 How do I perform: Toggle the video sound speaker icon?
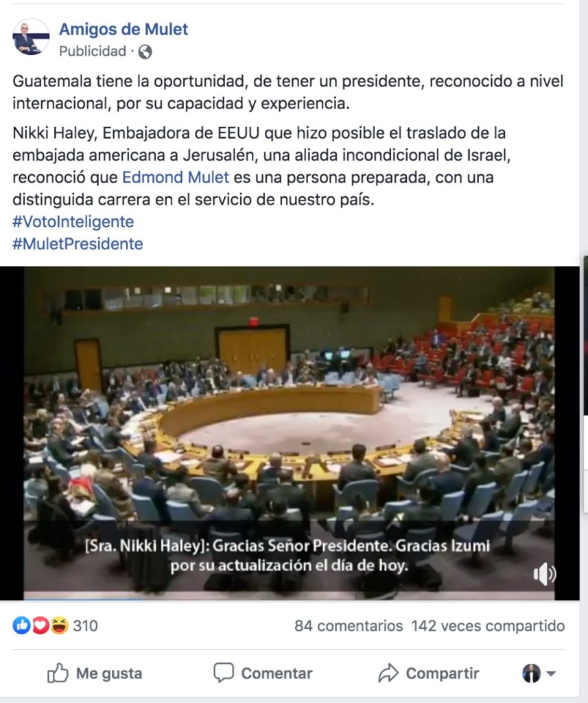(544, 573)
